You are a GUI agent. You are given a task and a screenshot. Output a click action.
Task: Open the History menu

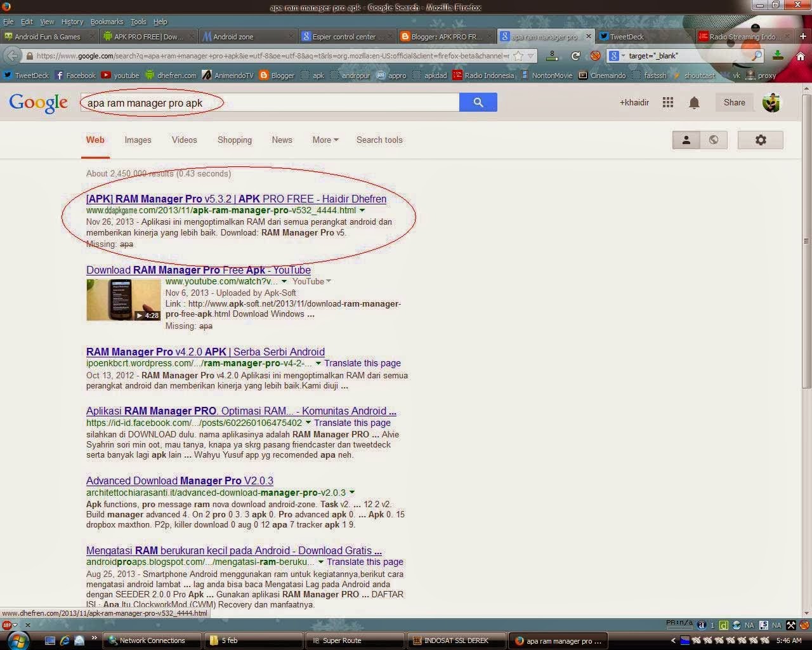click(x=72, y=22)
